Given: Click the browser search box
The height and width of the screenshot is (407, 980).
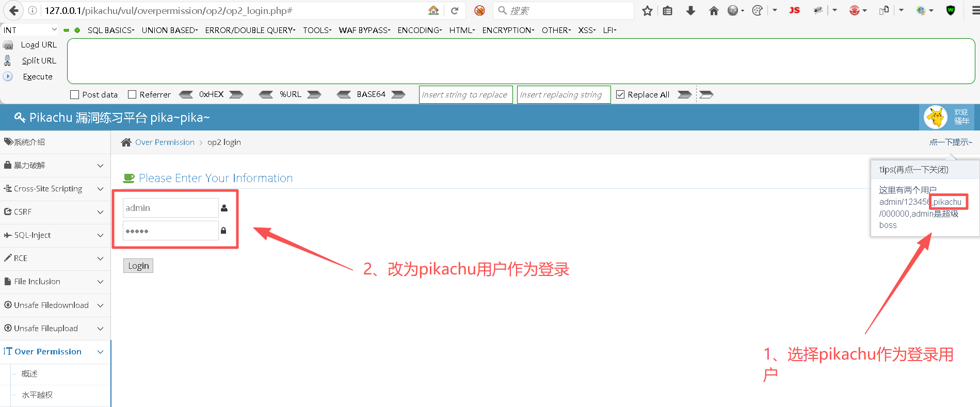Looking at the screenshot, I should (x=564, y=10).
